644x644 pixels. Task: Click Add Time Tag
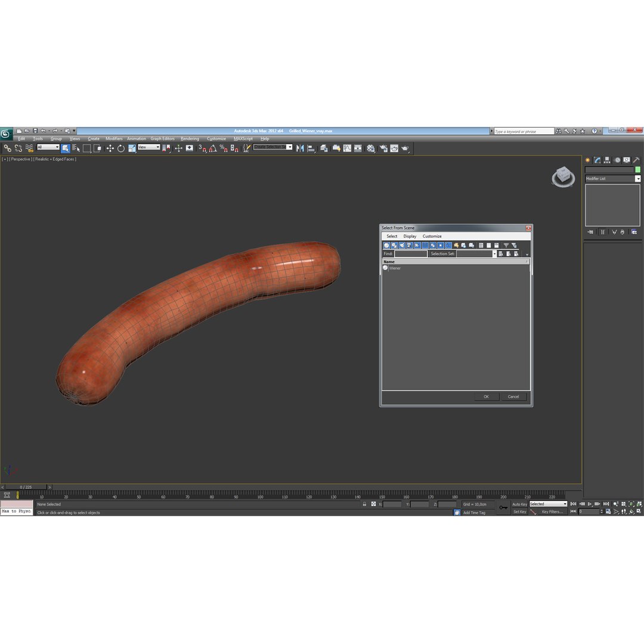coord(475,513)
